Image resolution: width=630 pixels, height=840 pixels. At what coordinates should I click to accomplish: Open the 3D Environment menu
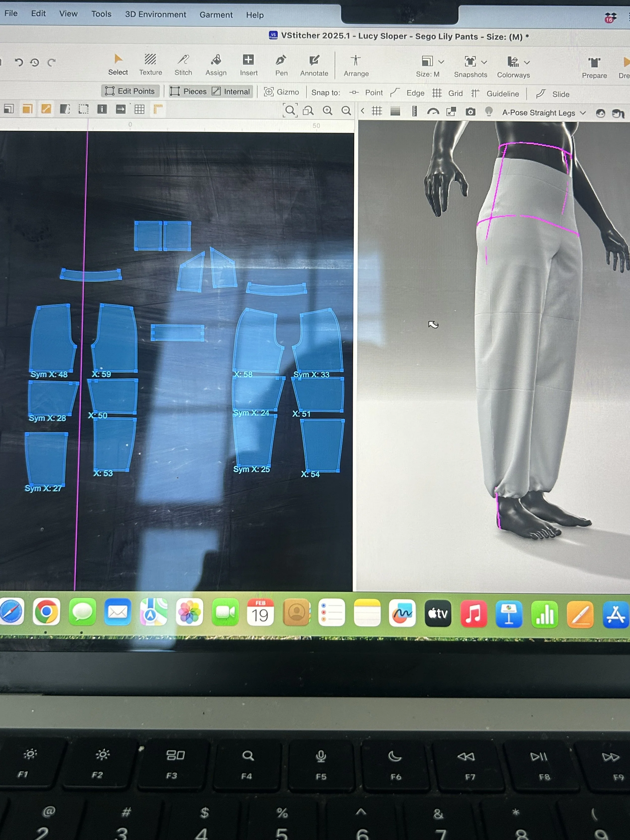click(155, 14)
